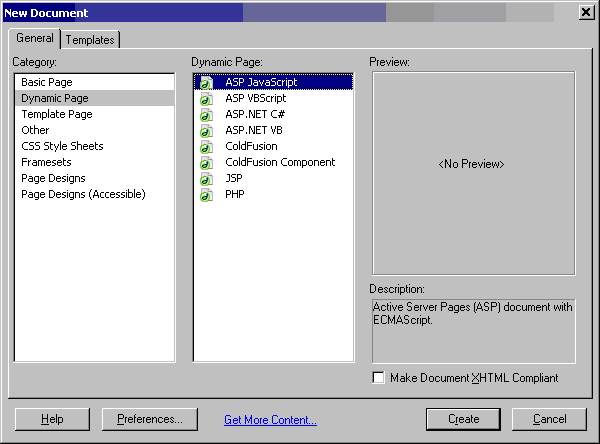Open the General tab

coord(35,38)
